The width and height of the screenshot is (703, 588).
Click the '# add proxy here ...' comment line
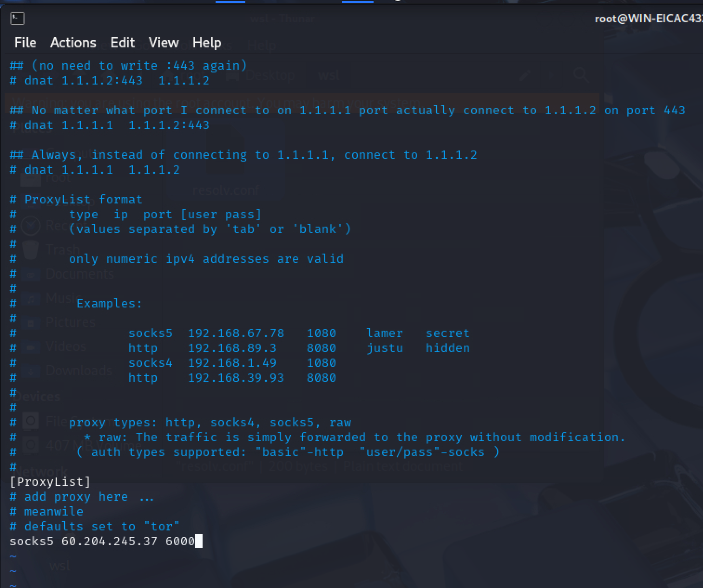pyautogui.click(x=82, y=497)
